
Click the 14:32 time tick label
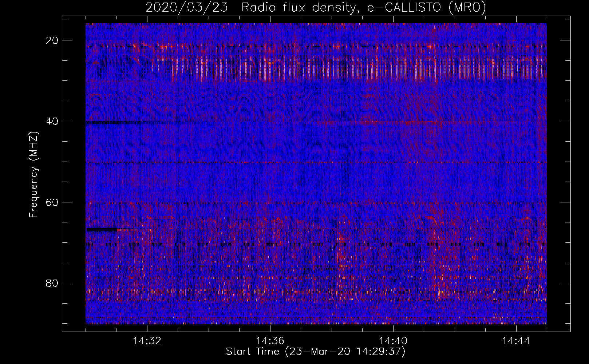coord(147,341)
